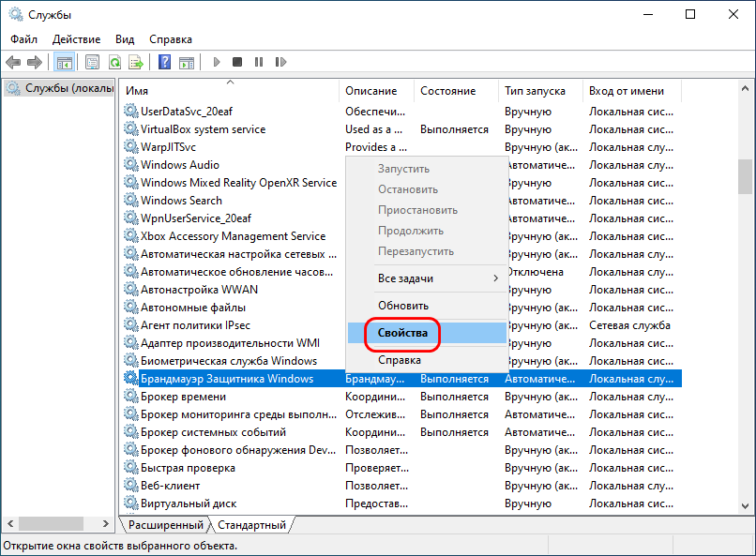Click the Службы gear icon in the title bar

16,14
